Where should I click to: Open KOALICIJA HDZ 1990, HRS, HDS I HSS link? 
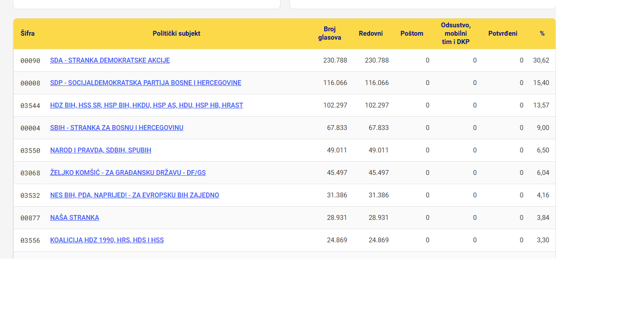[x=107, y=240]
